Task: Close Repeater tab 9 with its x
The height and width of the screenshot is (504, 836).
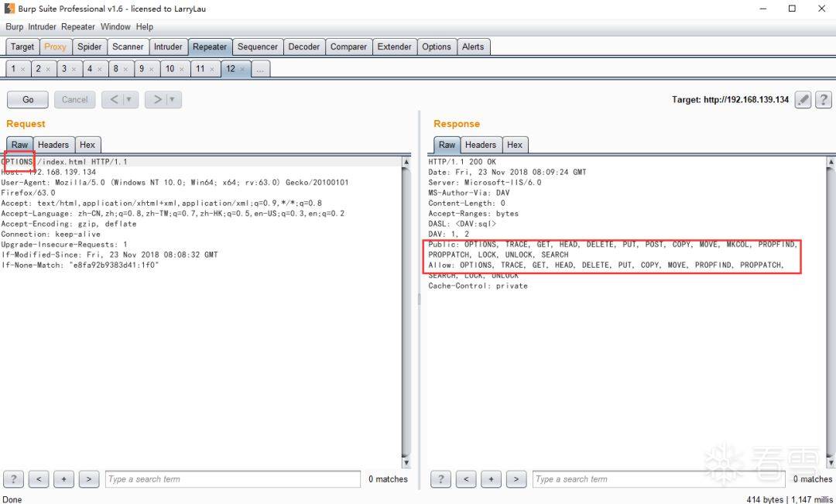Action: (152, 70)
